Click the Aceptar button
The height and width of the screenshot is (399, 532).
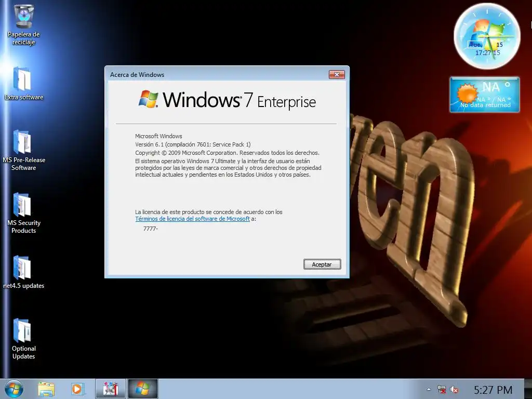[x=322, y=264]
